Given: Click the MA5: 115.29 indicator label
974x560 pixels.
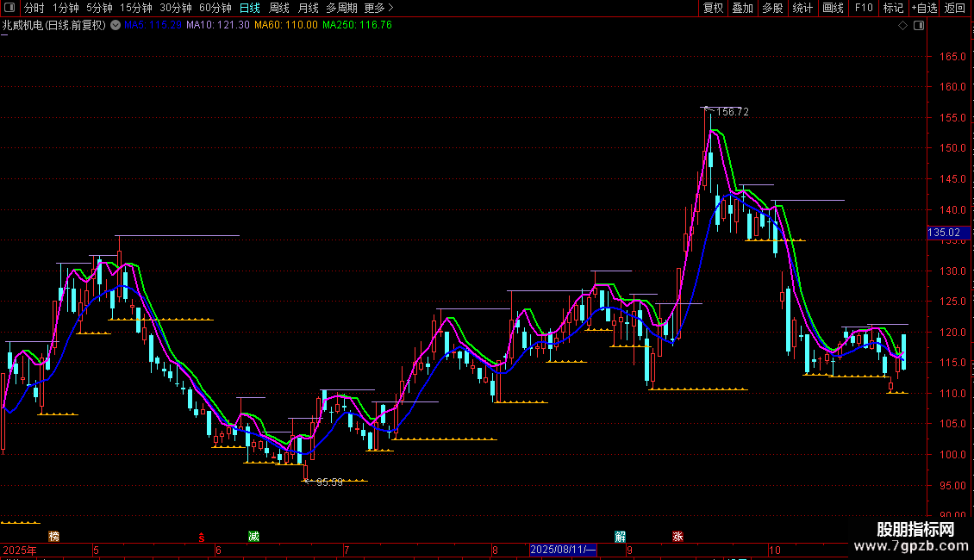Looking at the screenshot, I should coord(153,26).
